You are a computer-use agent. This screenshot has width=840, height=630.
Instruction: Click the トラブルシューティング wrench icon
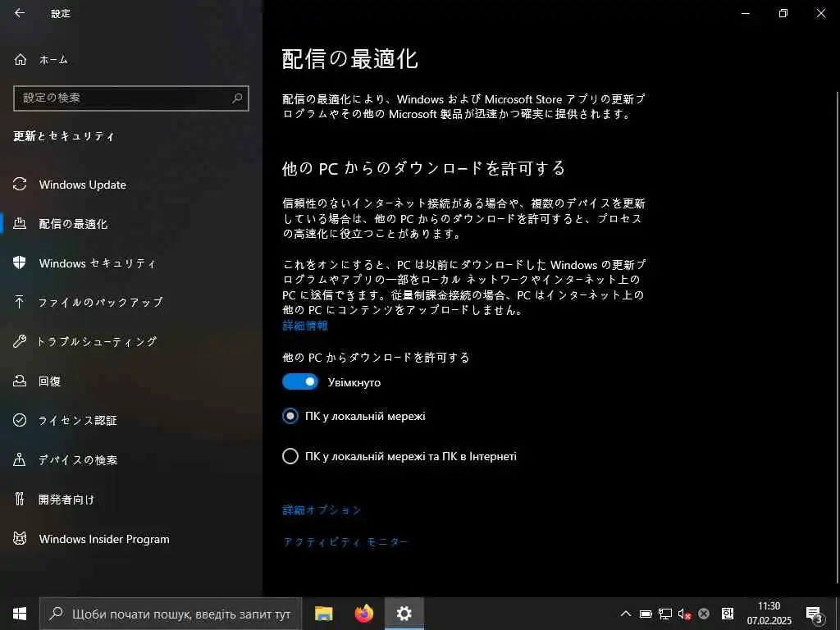(20, 341)
